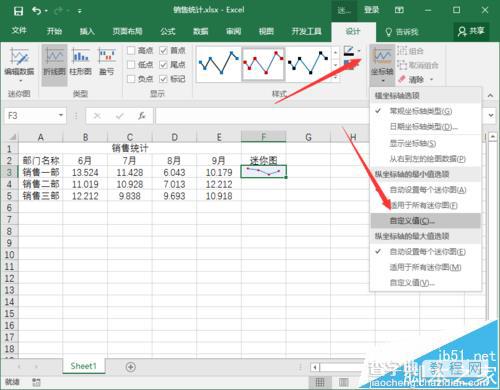
Task: Choose maximum Same for All Sparklines (M)
Action: tap(425, 267)
